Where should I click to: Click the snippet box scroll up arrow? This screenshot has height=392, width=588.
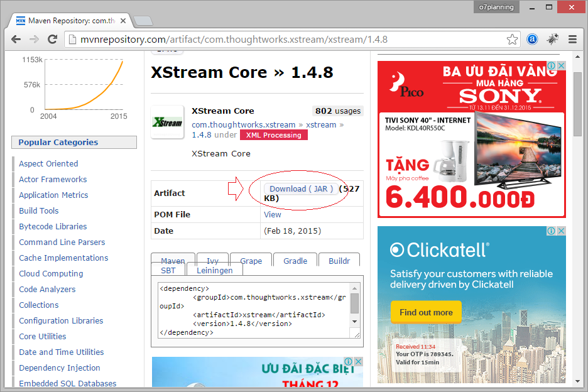tap(355, 288)
